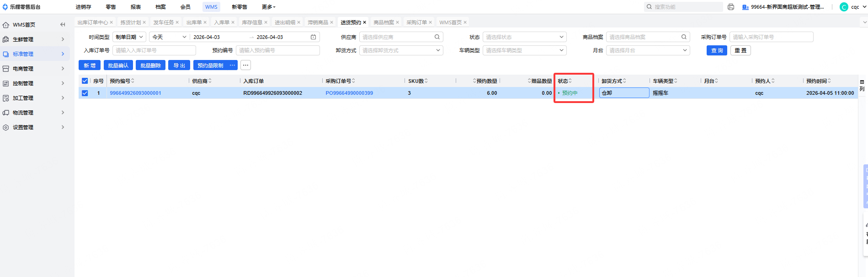Click the 仓卸 unloading method cell

[624, 93]
